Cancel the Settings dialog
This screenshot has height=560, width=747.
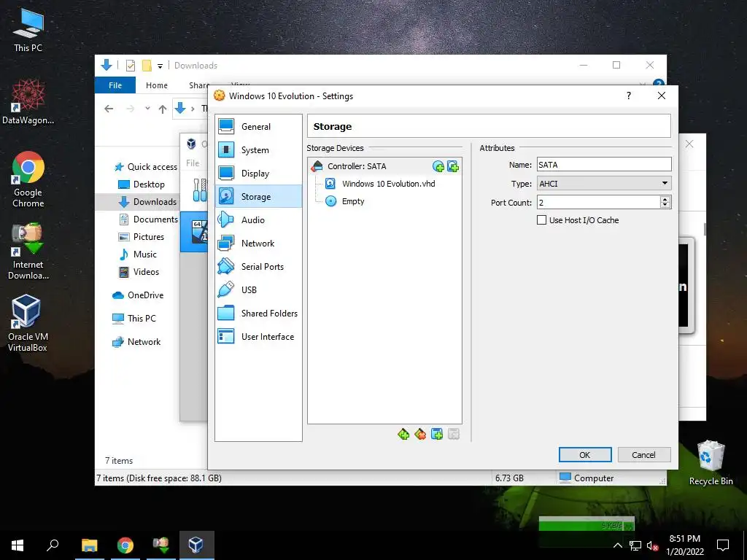pos(644,455)
